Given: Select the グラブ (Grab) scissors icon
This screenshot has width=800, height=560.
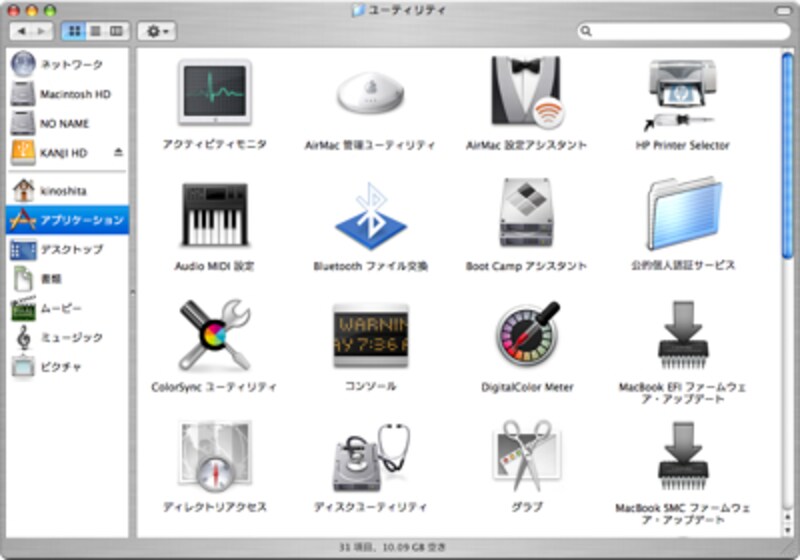Looking at the screenshot, I should pos(527,455).
